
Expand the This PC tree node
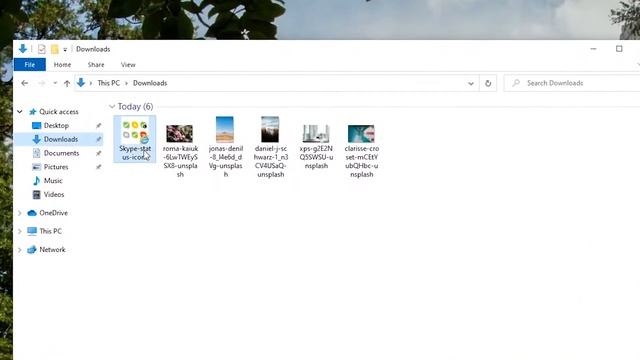point(20,231)
